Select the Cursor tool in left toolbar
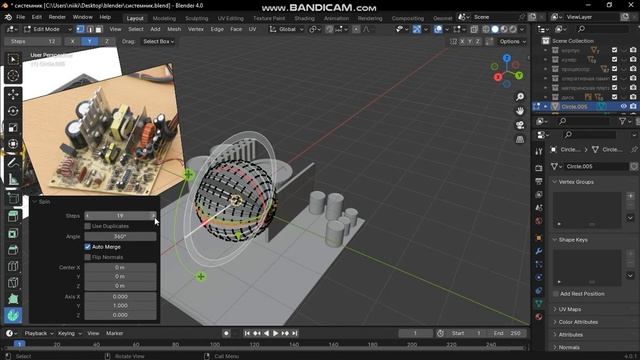The height and width of the screenshot is (360, 640). [13, 76]
